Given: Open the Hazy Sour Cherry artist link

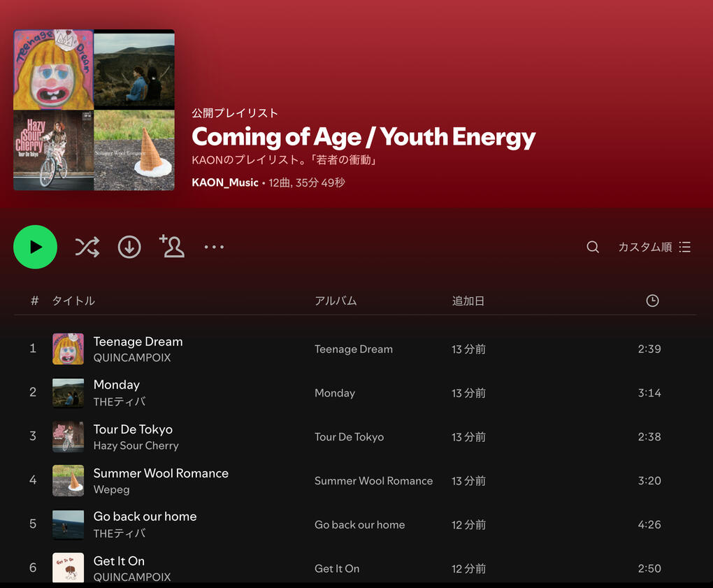Looking at the screenshot, I should coord(136,445).
